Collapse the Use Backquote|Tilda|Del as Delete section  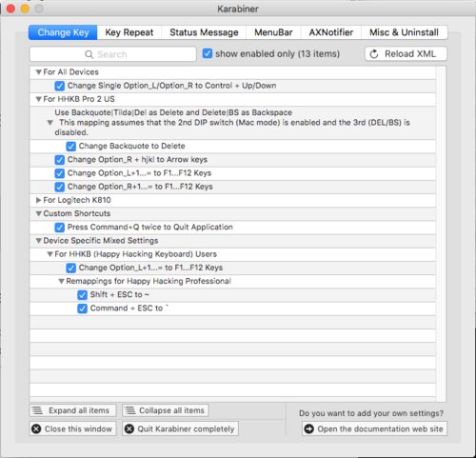click(50, 123)
